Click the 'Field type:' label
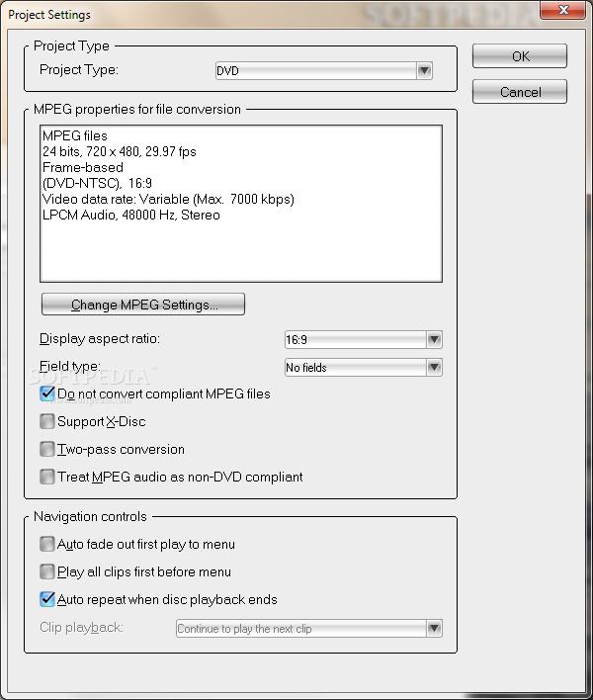The image size is (593, 700). [x=70, y=367]
